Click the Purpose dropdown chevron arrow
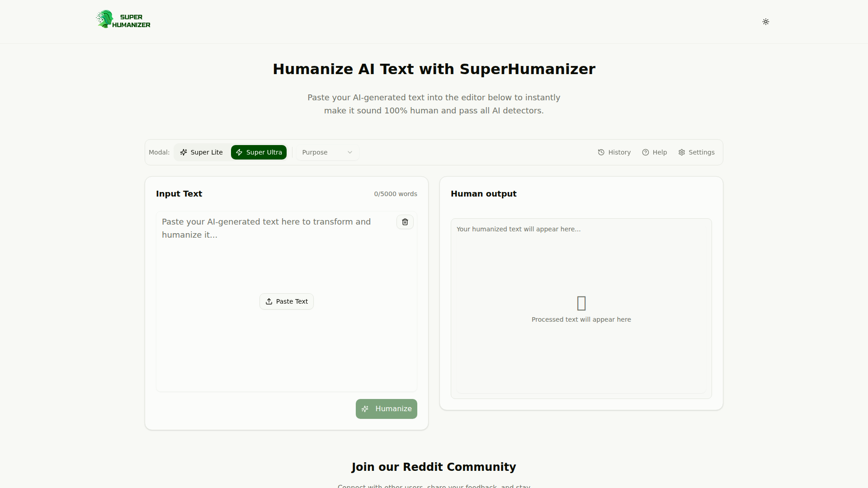This screenshot has width=868, height=488. click(350, 152)
